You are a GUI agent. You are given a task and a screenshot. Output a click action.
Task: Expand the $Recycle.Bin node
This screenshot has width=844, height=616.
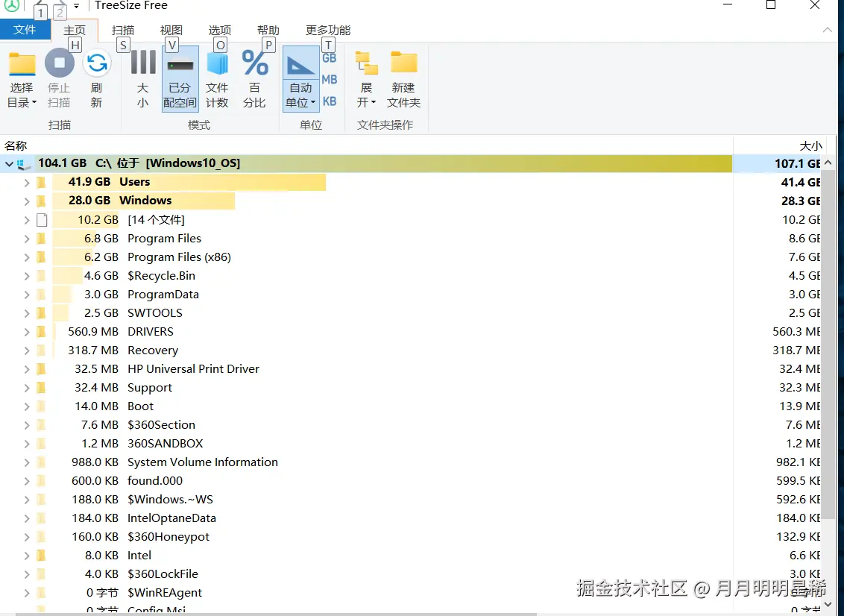26,276
